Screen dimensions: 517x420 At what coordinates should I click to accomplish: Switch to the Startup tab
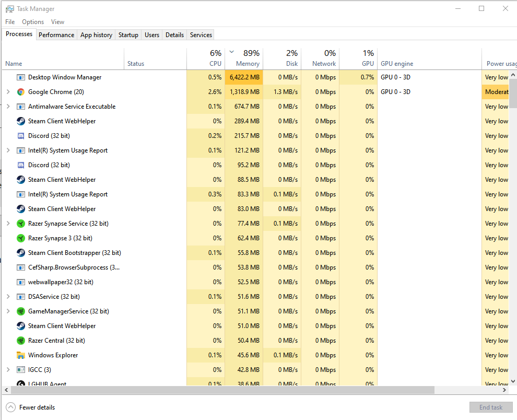point(128,35)
